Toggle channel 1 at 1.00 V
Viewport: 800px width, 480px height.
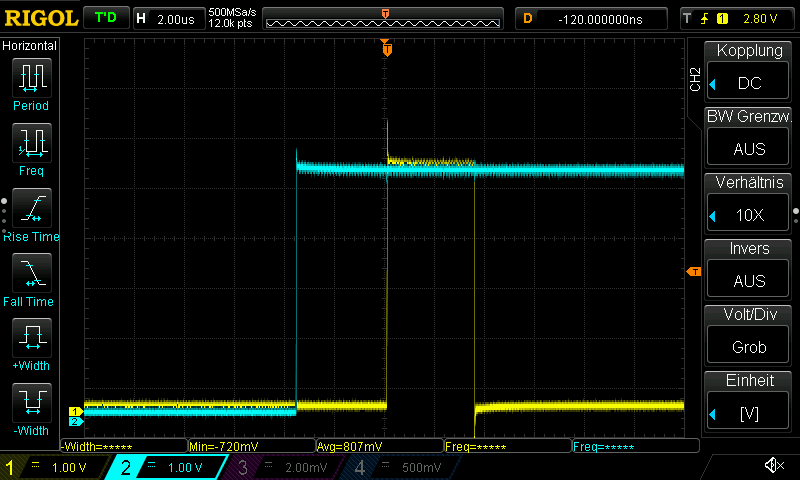[x=52, y=467]
